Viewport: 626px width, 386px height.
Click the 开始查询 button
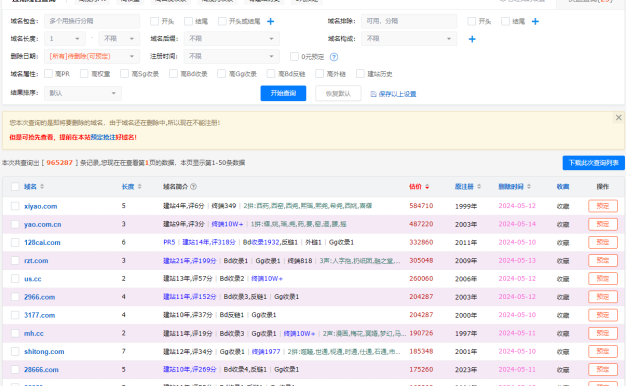coord(283,93)
